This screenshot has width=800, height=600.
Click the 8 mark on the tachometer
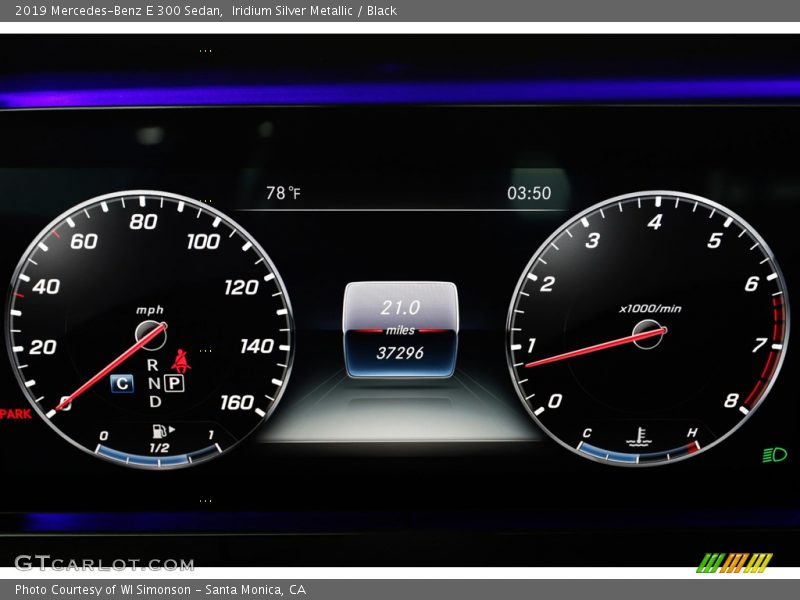click(x=731, y=401)
